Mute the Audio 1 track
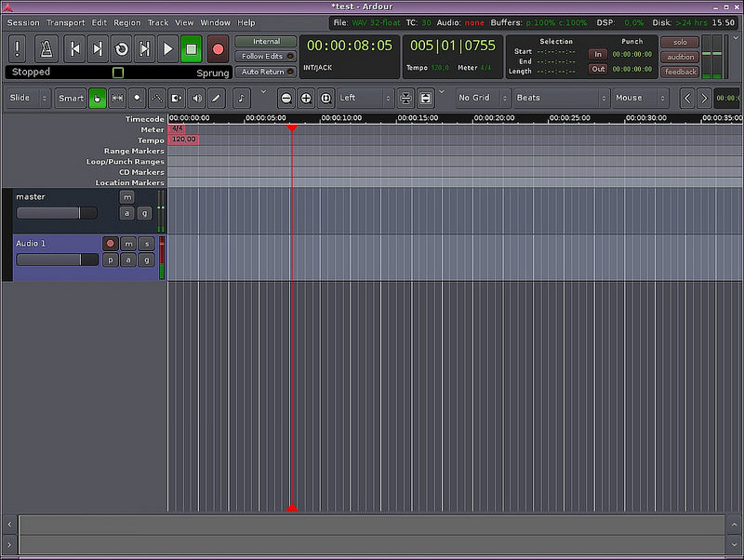 coord(129,244)
